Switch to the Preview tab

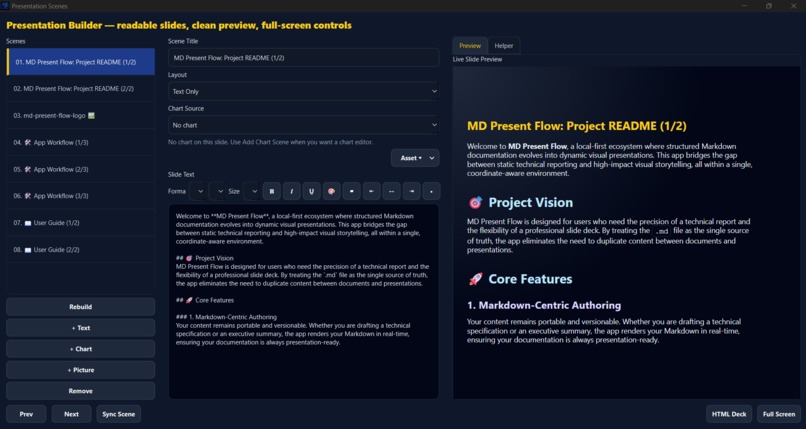(470, 46)
